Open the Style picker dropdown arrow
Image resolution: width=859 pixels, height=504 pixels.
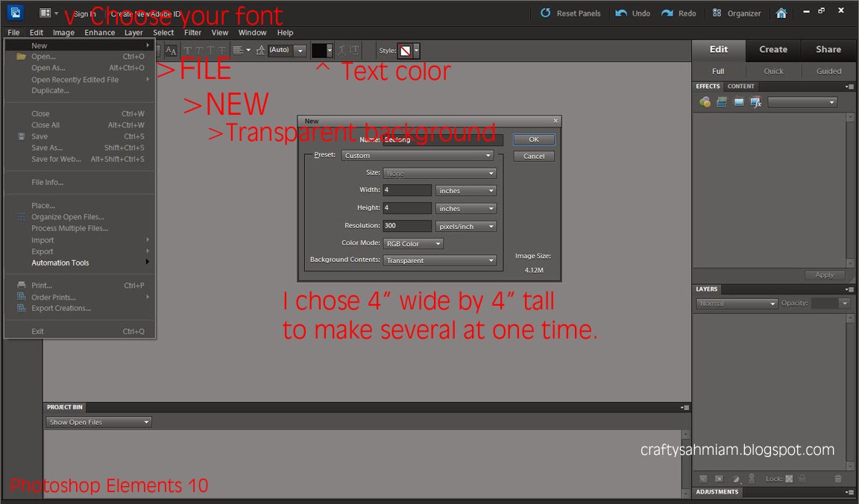tap(416, 51)
